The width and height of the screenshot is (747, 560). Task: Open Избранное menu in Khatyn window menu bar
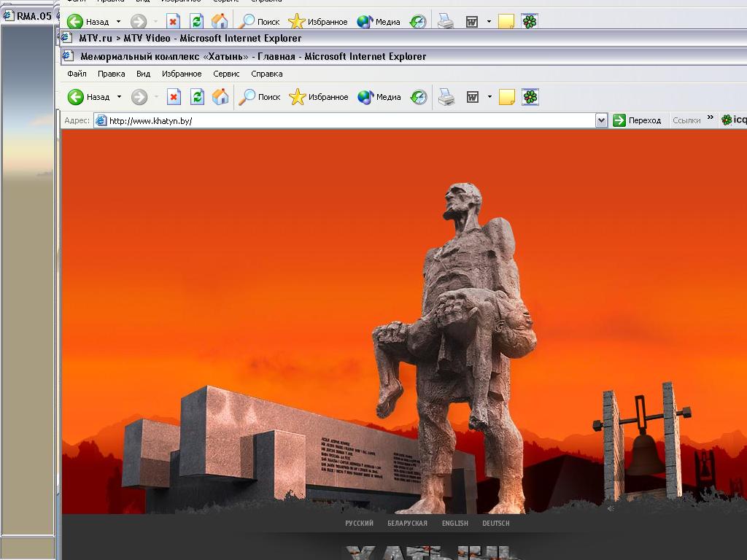click(x=182, y=74)
